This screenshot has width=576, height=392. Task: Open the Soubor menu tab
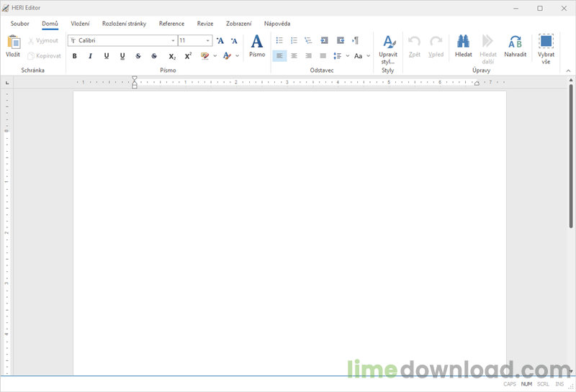pyautogui.click(x=20, y=24)
